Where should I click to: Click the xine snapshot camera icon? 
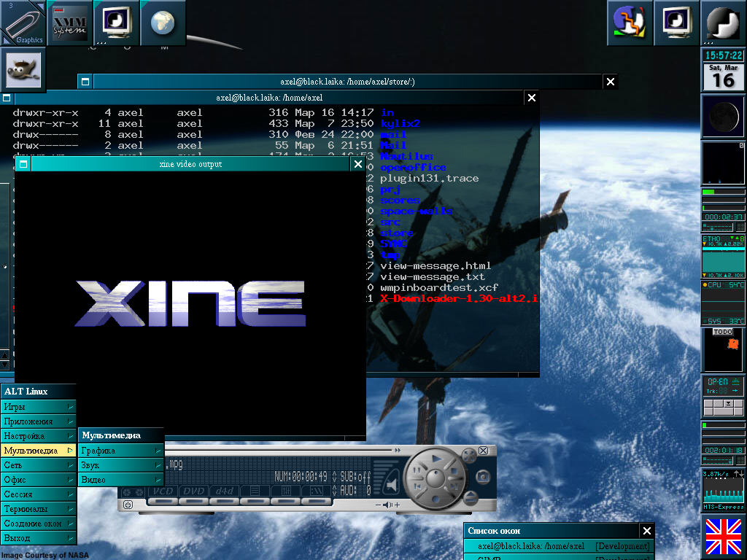point(482,477)
